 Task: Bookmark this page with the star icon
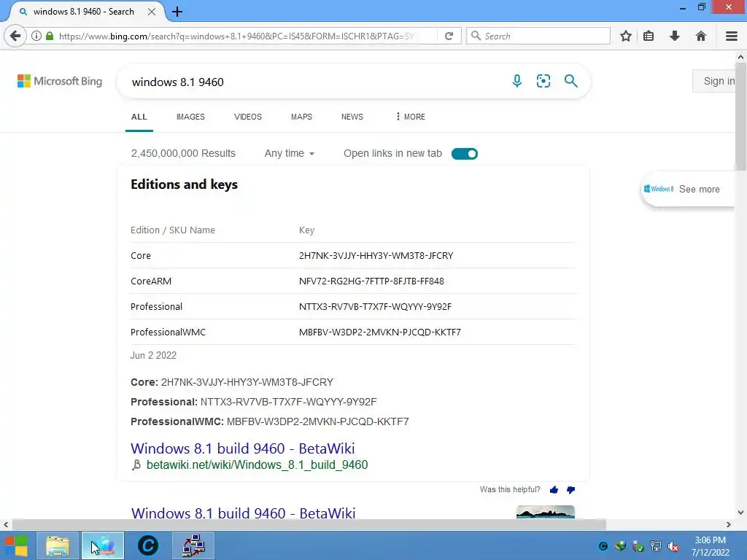coord(625,36)
